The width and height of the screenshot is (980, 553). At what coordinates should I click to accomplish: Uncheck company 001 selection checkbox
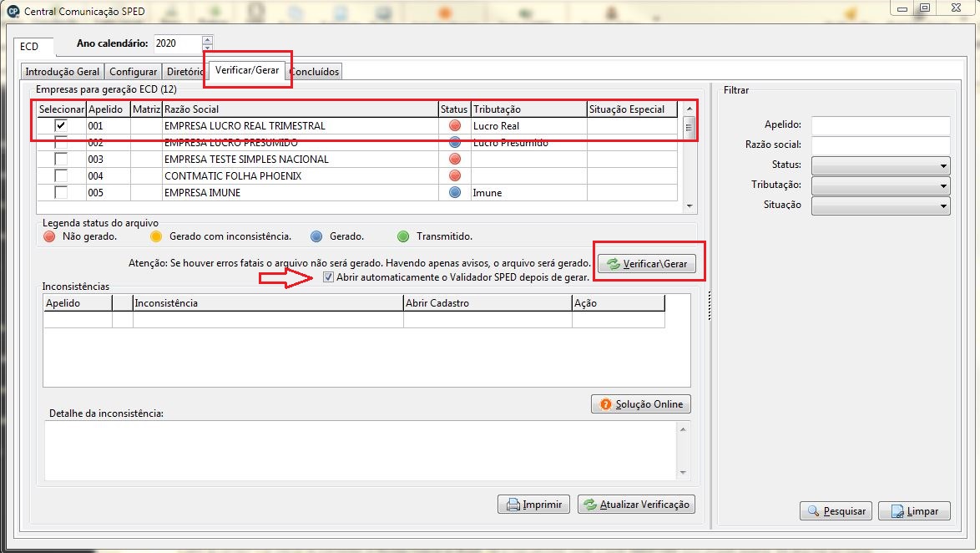tap(61, 126)
